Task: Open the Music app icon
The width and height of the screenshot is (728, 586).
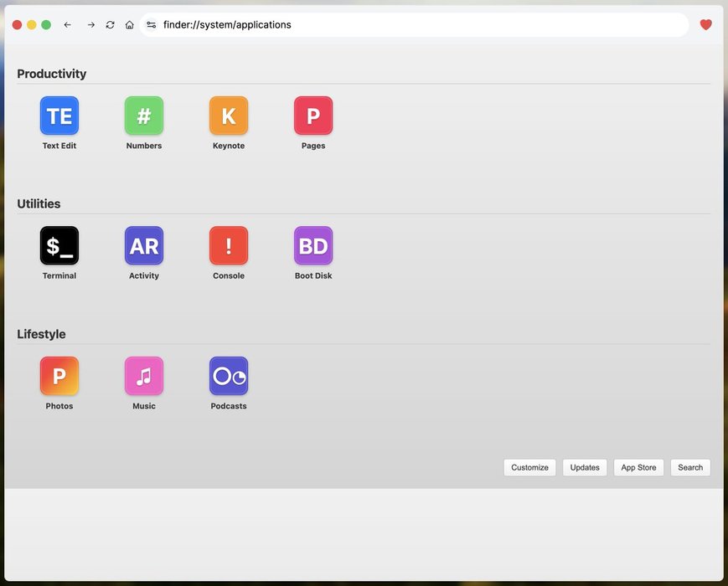Action: [144, 376]
